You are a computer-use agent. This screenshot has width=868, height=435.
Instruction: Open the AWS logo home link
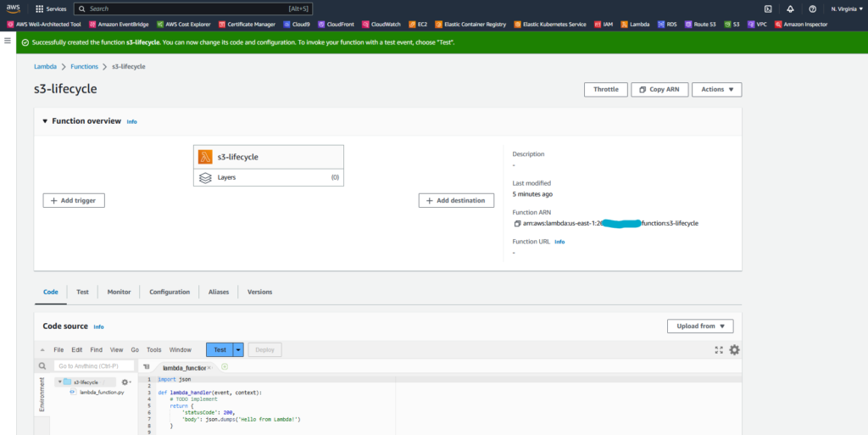click(14, 8)
